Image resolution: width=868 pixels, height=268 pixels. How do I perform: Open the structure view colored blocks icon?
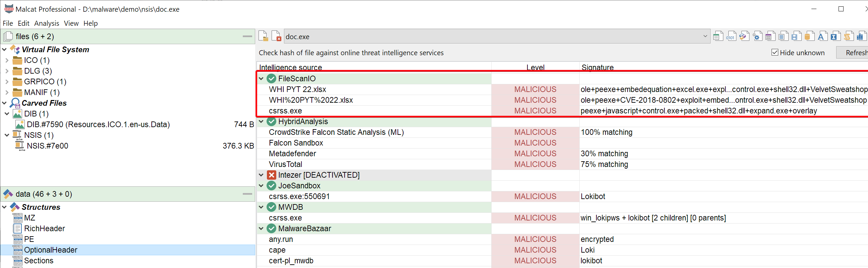[744, 36]
